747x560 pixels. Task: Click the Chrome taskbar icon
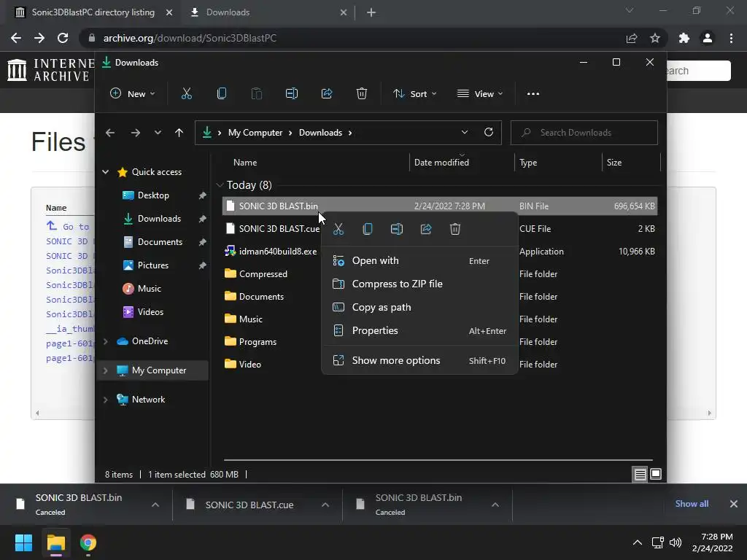coord(88,542)
